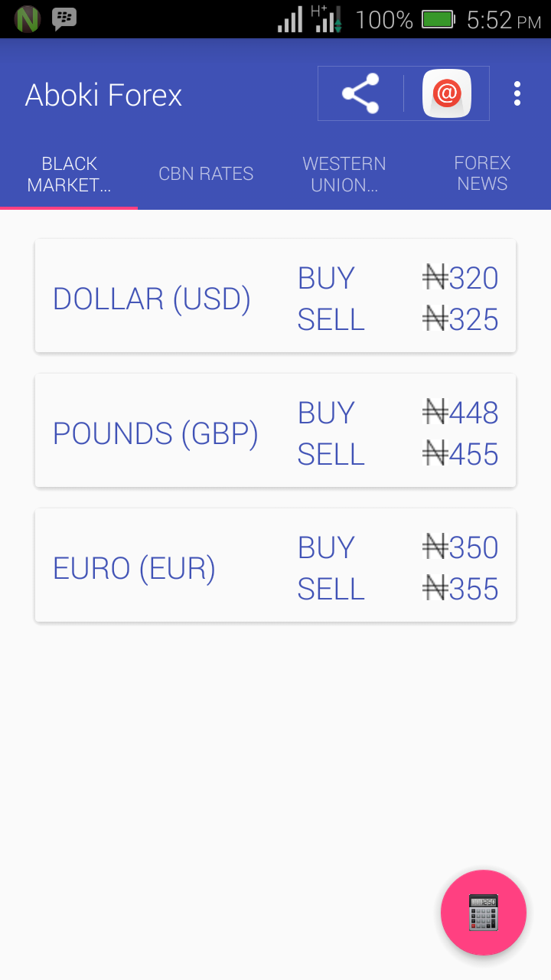Tap the 5:52 PM status clock
Viewport: 551px width, 980px height.
[x=503, y=19]
